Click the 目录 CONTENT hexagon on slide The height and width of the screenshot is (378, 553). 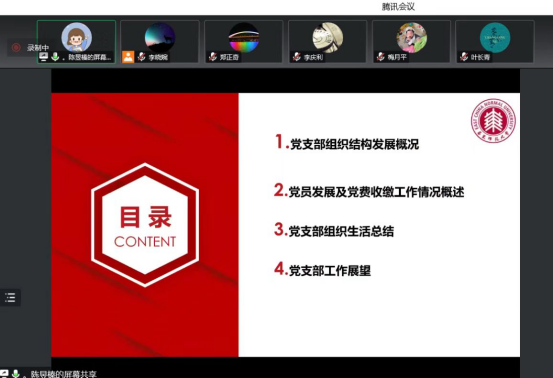click(145, 225)
